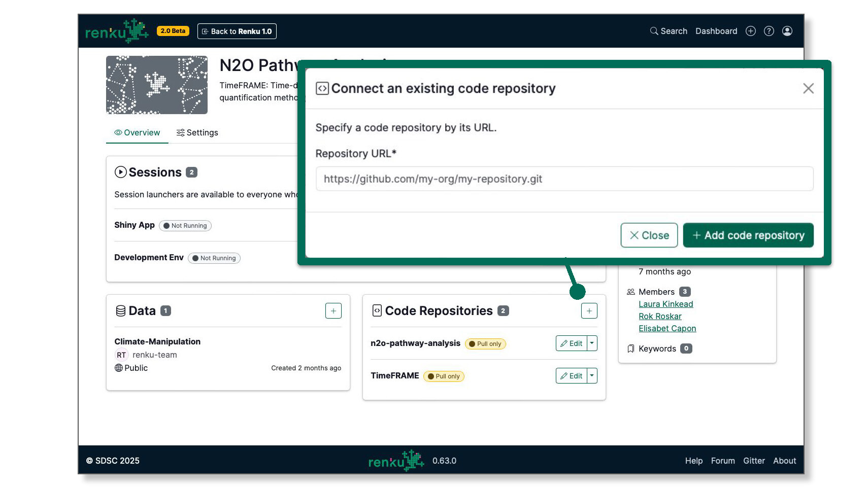Dismiss the dialog with the X icon
Viewport: 868px width, 488px height.
pos(808,88)
